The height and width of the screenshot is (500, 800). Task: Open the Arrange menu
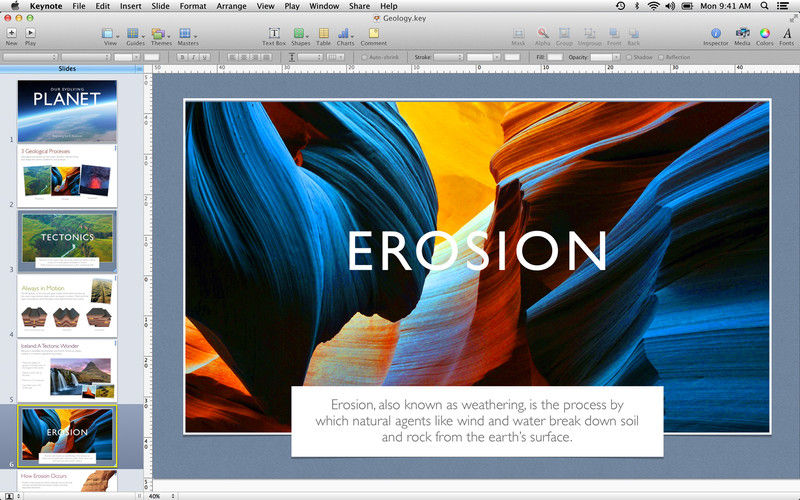pos(231,6)
